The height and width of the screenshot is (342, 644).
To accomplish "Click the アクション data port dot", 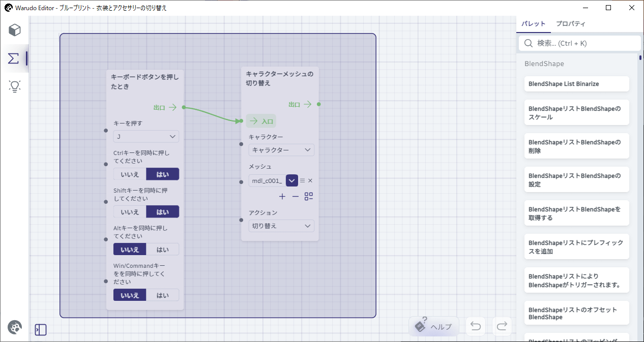I will click(241, 220).
